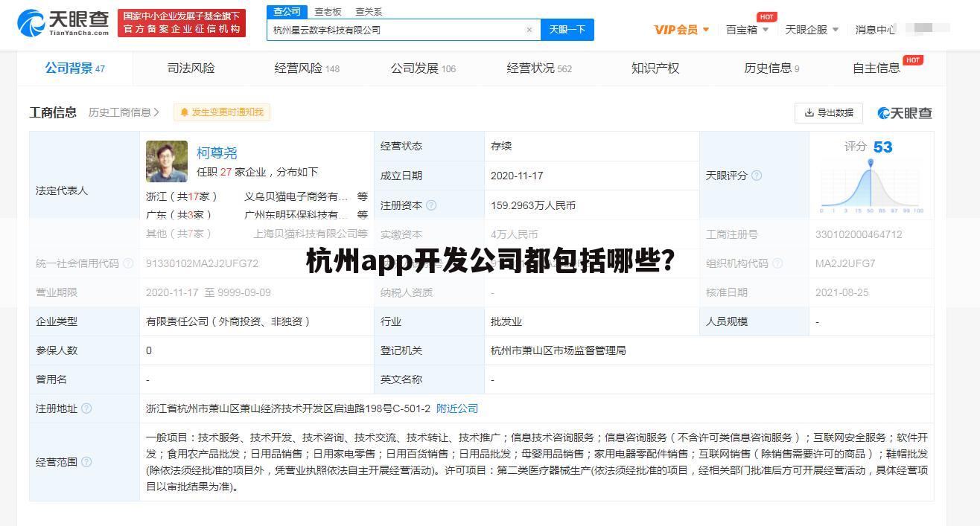Click 发生变更时通知我 notification button
Viewport: 980px width, 526px height.
tap(222, 112)
